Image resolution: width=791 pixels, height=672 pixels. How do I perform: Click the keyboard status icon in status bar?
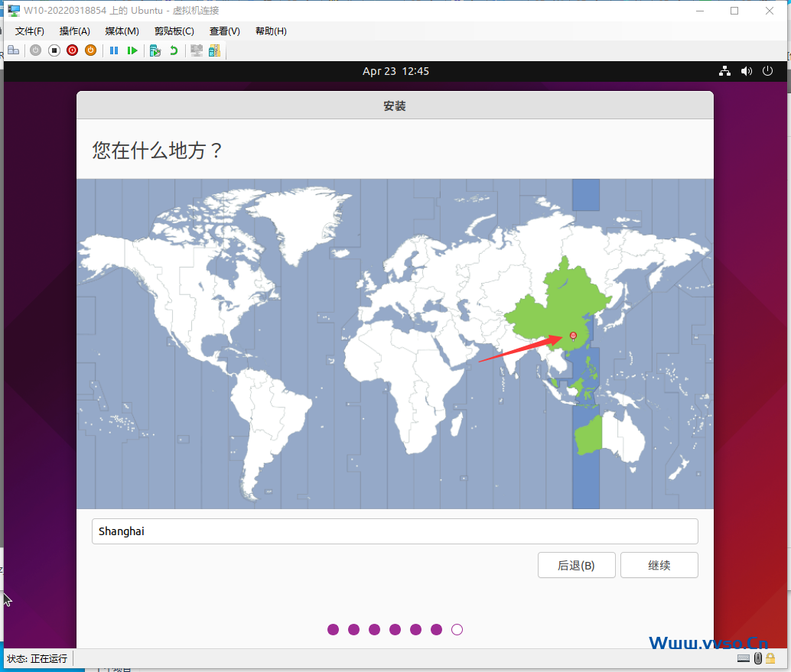tap(743, 658)
